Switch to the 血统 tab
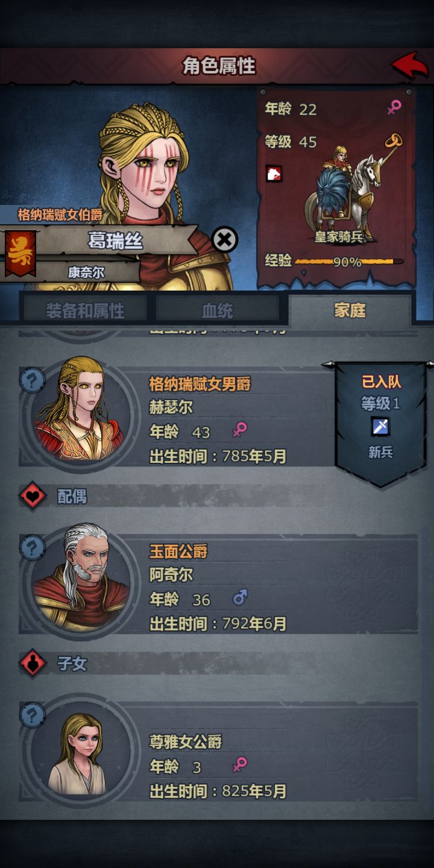 pos(217,310)
